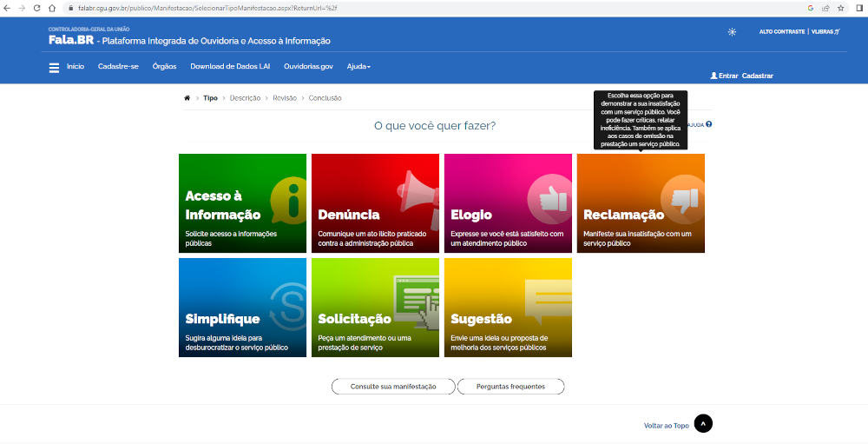Select the Descrição breadcrumb step
868x444 pixels.
point(245,98)
